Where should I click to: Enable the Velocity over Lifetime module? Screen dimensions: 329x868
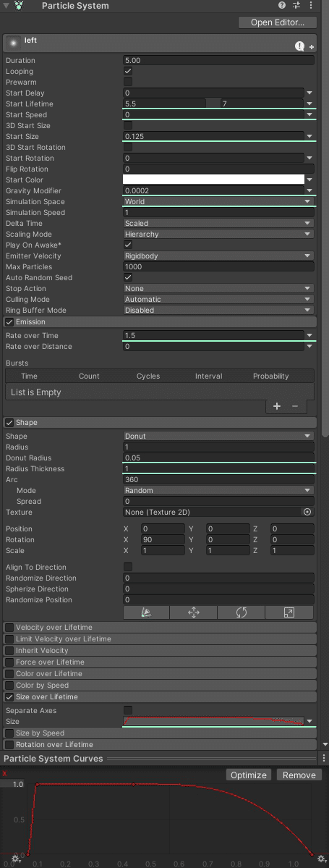point(9,627)
